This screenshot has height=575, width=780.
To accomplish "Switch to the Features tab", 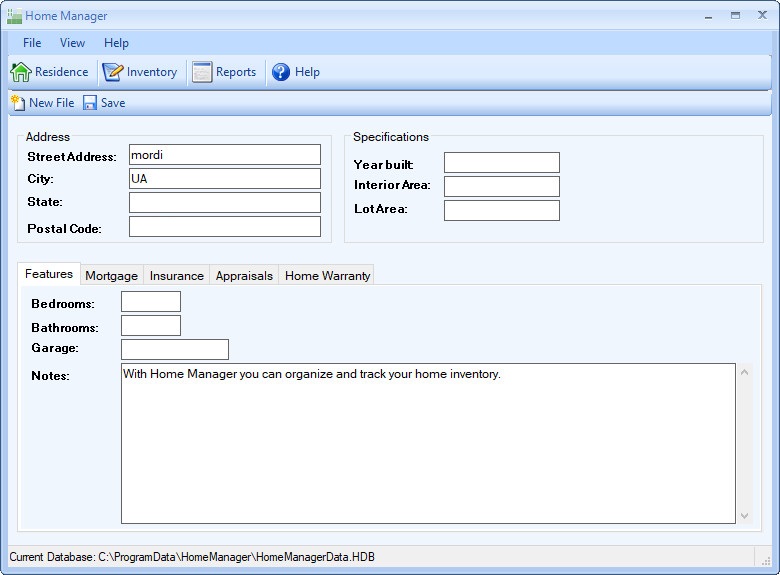I will coord(49,274).
